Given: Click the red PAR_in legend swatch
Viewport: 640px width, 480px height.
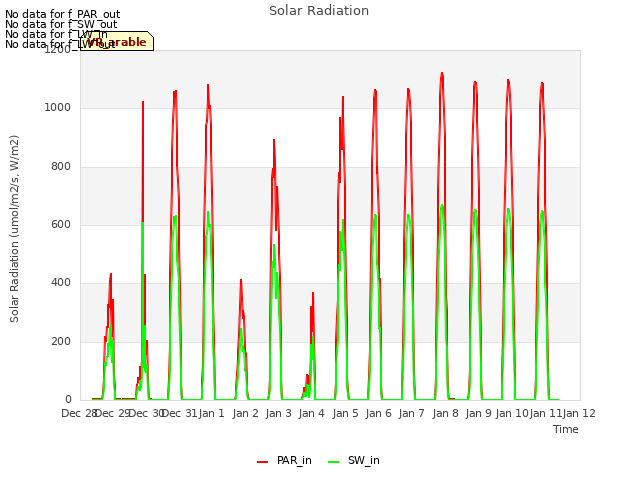Looking at the screenshot, I should coord(262,462).
